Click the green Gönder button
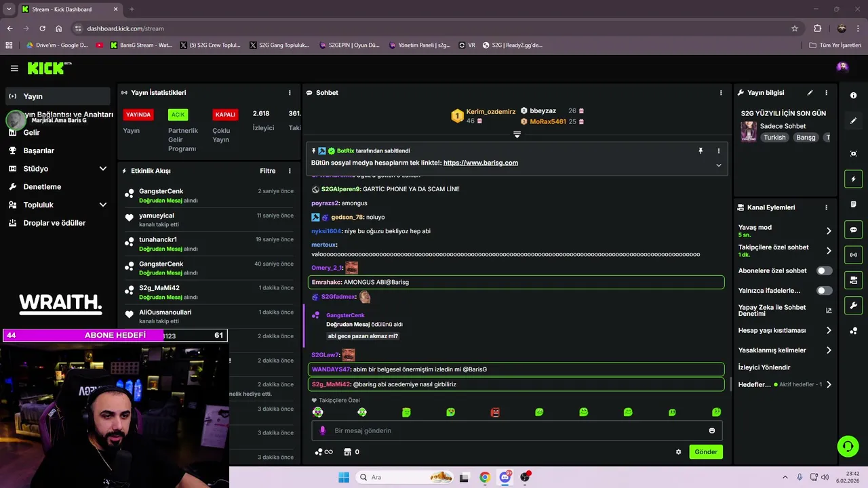The height and width of the screenshot is (488, 868). (705, 452)
